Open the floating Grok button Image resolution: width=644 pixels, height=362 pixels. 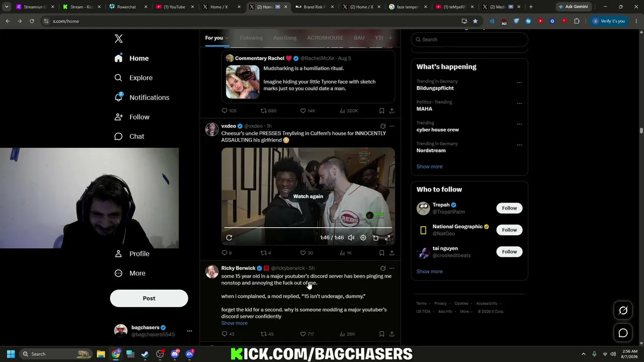(x=623, y=311)
